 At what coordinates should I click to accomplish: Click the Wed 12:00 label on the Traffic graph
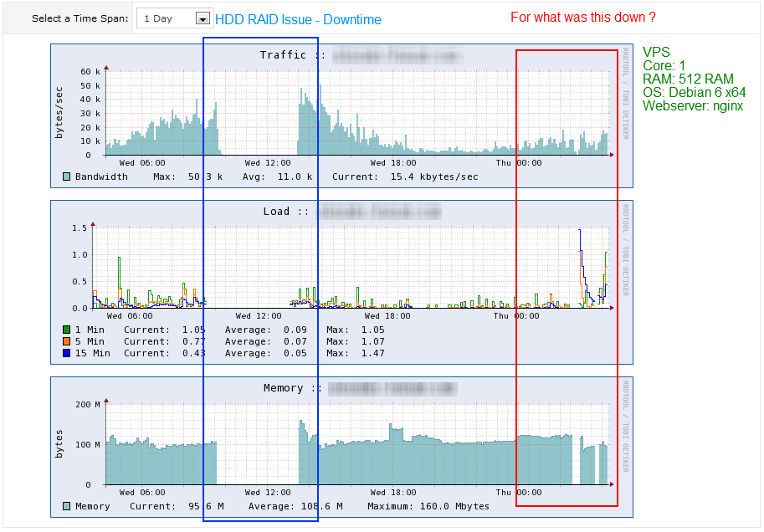click(x=268, y=163)
